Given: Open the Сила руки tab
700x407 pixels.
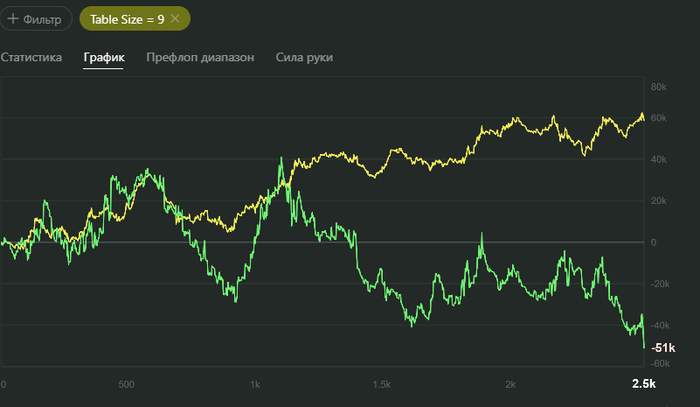Looking at the screenshot, I should (x=304, y=57).
